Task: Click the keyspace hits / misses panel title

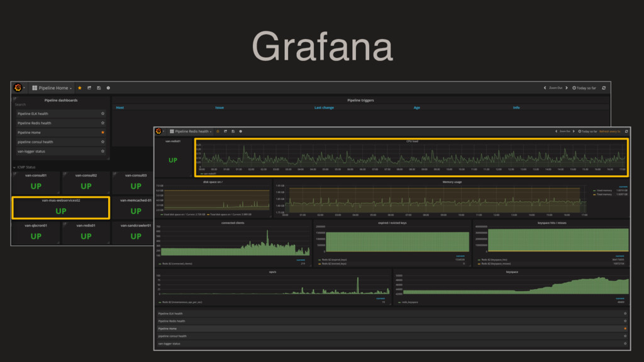Action: pyautogui.click(x=552, y=223)
